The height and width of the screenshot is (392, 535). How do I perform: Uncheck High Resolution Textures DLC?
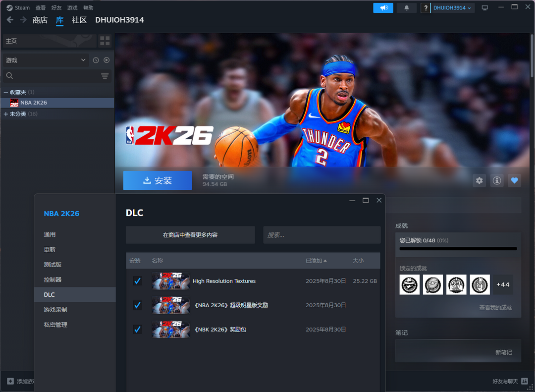[137, 281]
